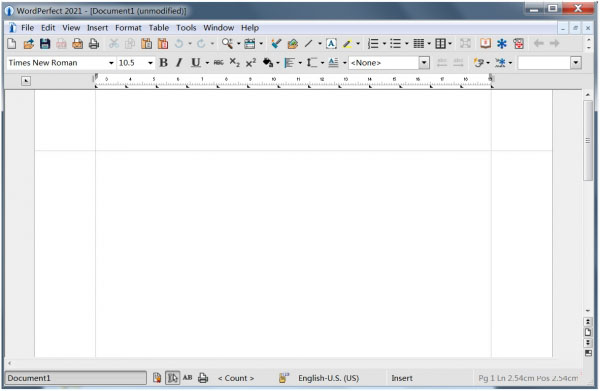Click the Font color paint bucket icon

tap(268, 63)
